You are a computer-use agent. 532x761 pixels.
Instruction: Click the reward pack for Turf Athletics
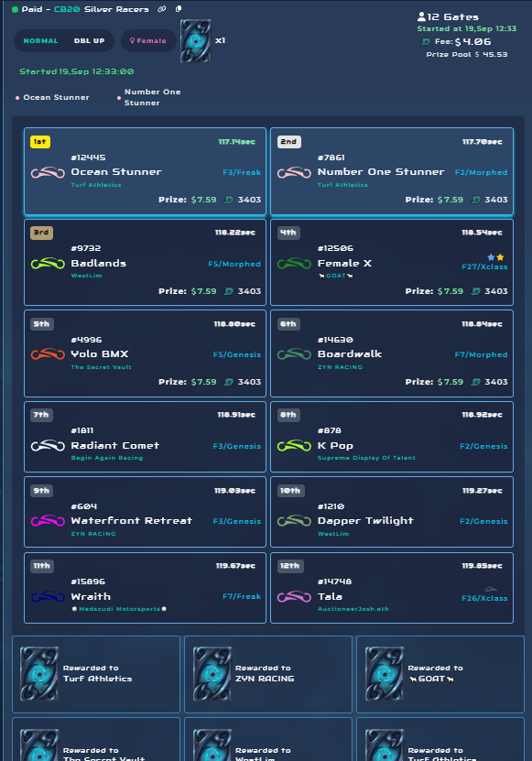[x=39, y=673]
